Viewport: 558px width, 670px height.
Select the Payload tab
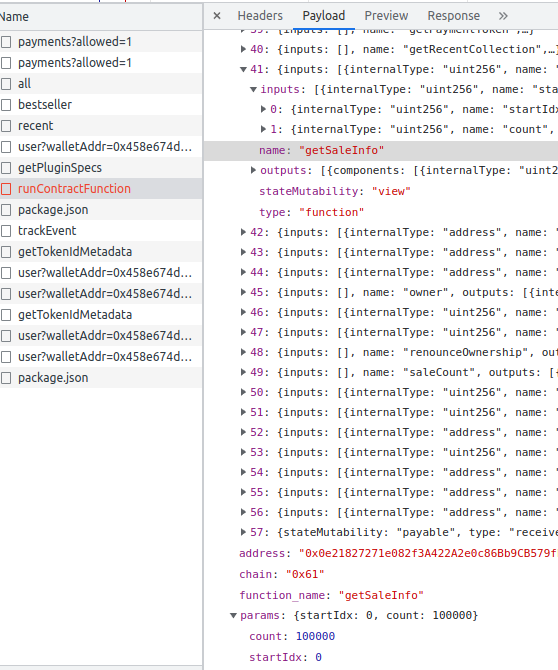pos(324,16)
